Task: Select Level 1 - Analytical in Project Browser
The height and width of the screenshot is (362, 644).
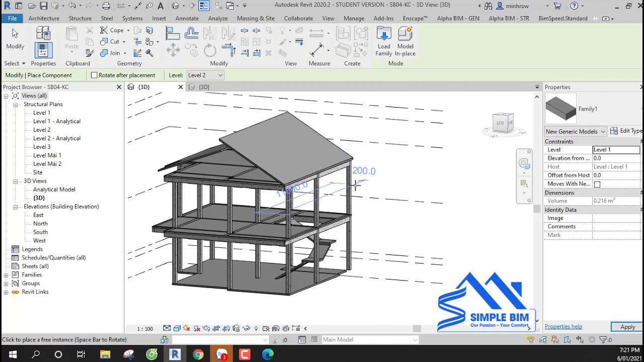Action: (x=57, y=121)
